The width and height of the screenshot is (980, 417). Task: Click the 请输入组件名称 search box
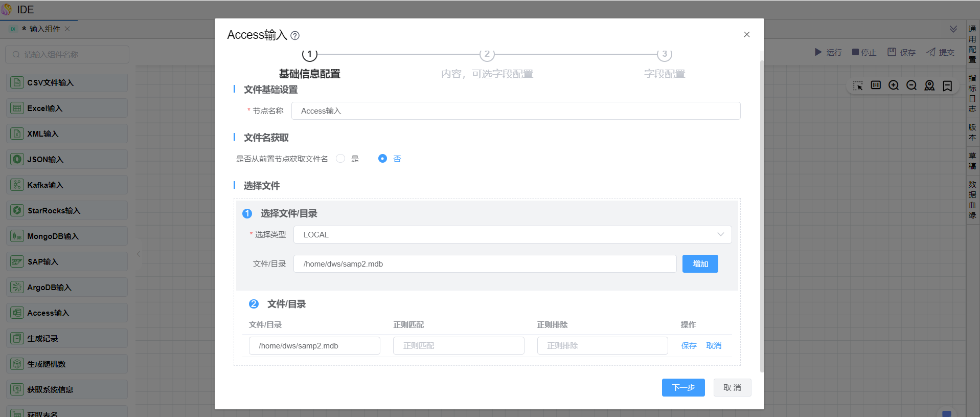pos(67,54)
